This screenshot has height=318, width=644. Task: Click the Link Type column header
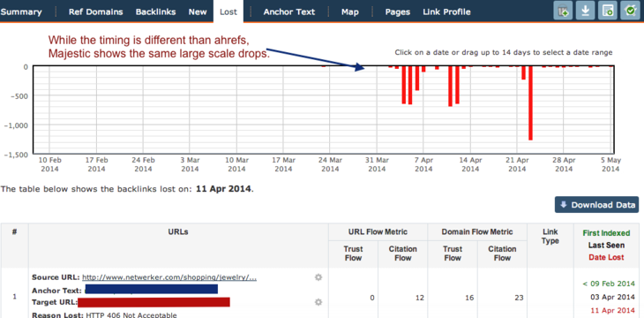click(550, 236)
